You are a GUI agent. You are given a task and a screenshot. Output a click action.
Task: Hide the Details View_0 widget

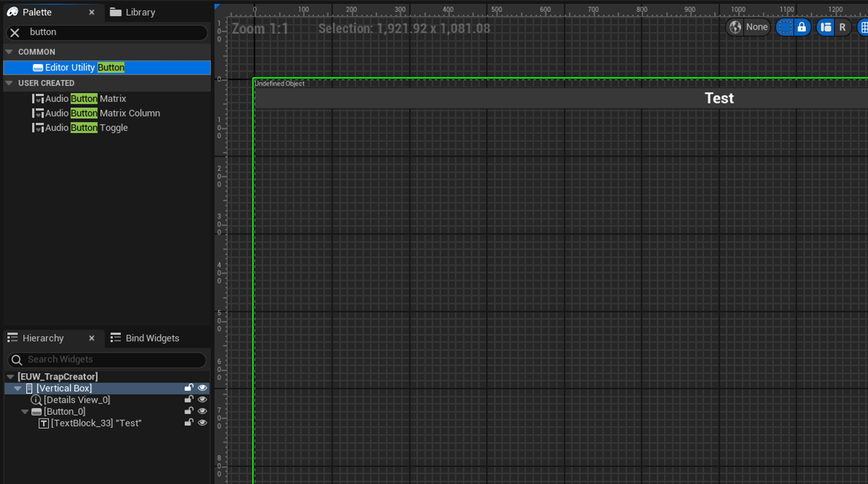pyautogui.click(x=202, y=399)
